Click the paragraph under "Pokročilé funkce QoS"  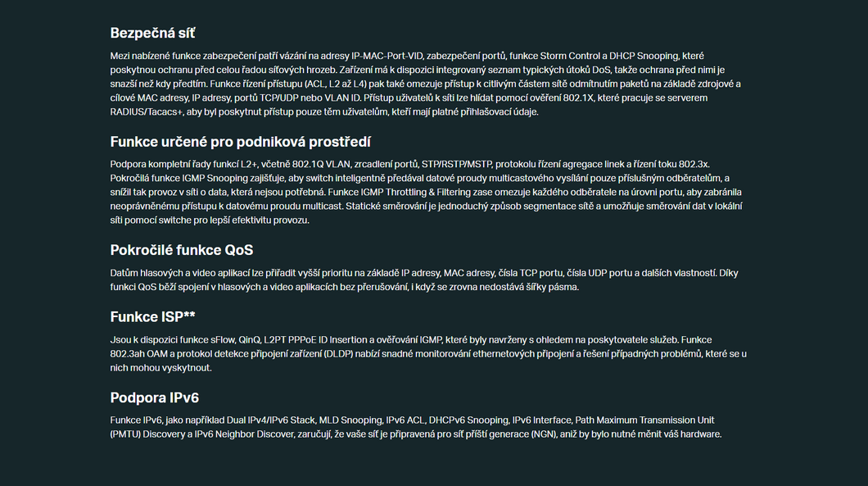(426, 279)
